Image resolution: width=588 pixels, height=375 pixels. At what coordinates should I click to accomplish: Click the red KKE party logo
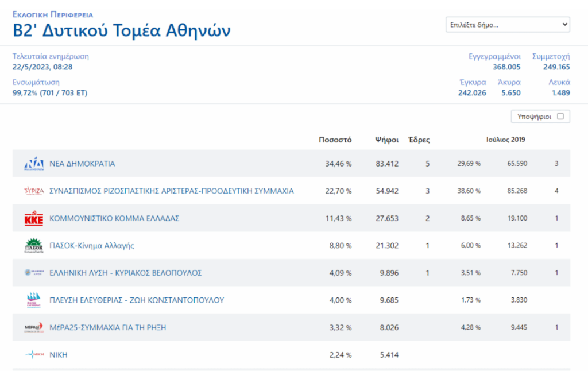click(33, 218)
